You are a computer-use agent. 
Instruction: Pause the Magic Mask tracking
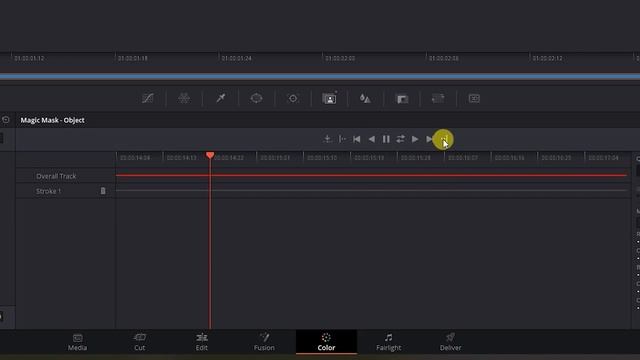[x=386, y=139]
